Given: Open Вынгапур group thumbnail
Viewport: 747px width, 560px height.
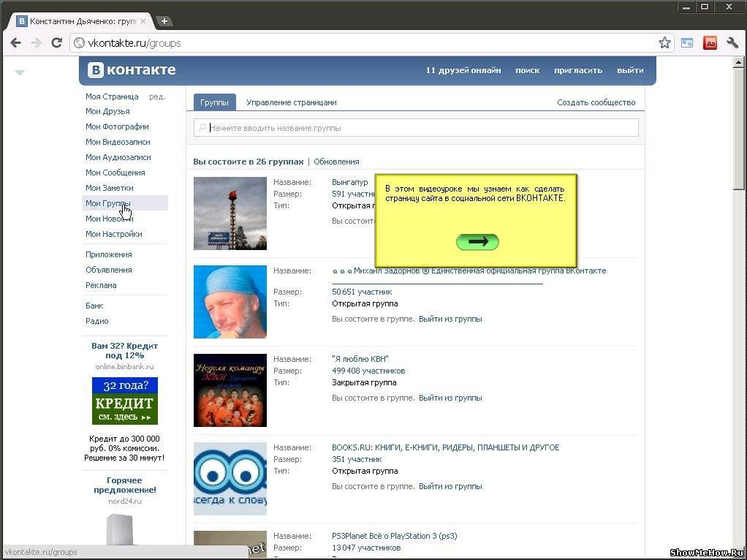Looking at the screenshot, I should [x=230, y=213].
